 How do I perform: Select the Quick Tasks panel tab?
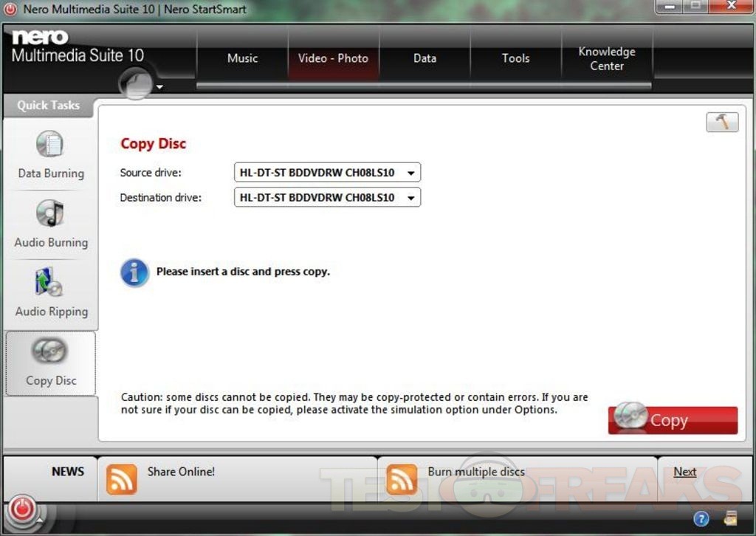coord(48,106)
